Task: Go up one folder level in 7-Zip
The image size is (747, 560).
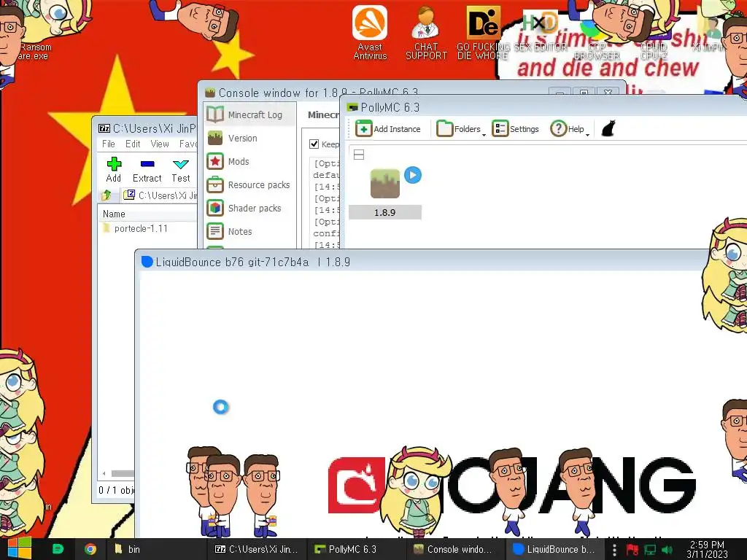Action: 107,195
